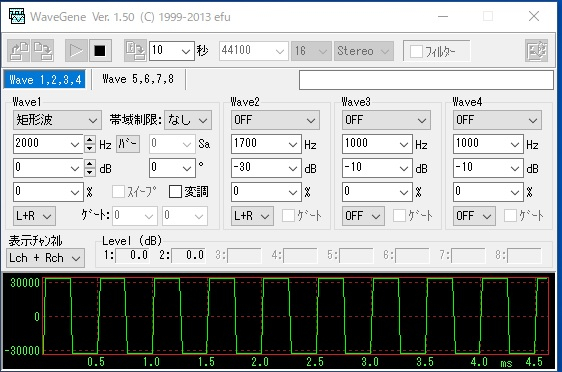Viewport: 562px width, 372px height.
Task: Click Wave1 frequency spinner down arrow
Action: point(90,148)
